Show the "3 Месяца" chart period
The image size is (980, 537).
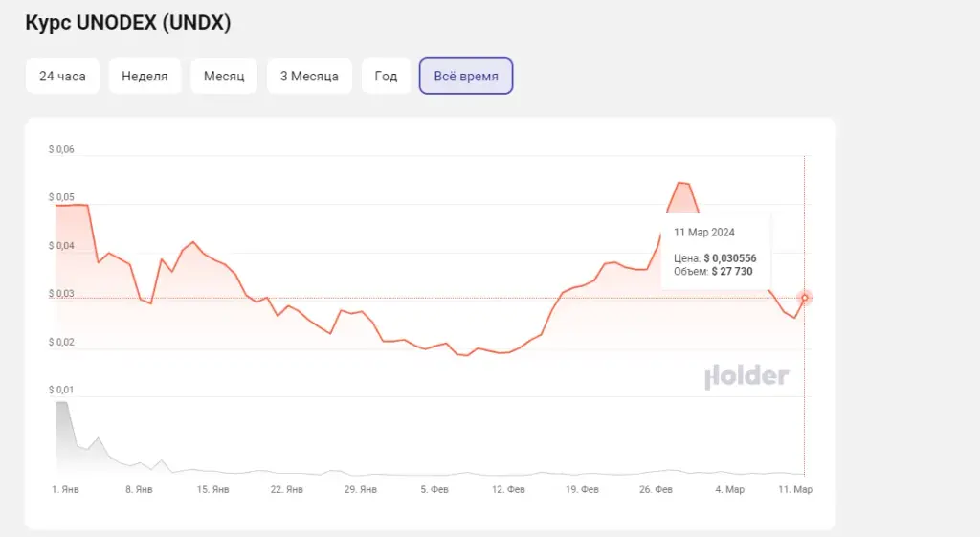coord(309,77)
